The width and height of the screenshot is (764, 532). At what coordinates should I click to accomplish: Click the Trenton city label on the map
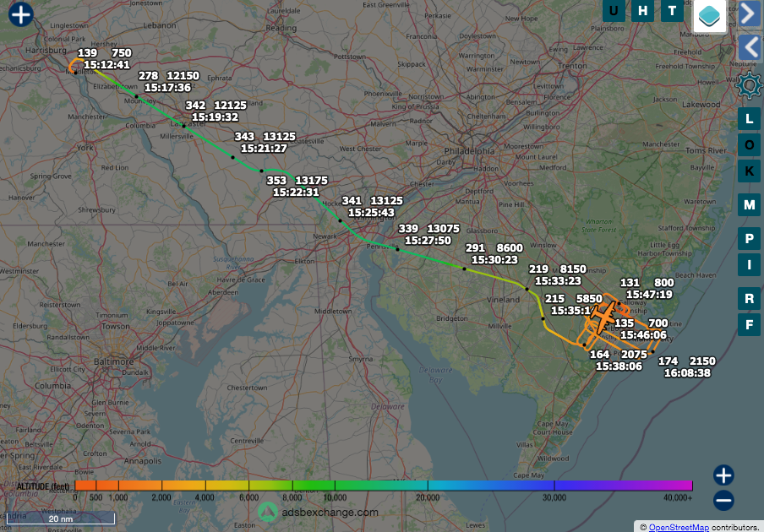click(572, 66)
